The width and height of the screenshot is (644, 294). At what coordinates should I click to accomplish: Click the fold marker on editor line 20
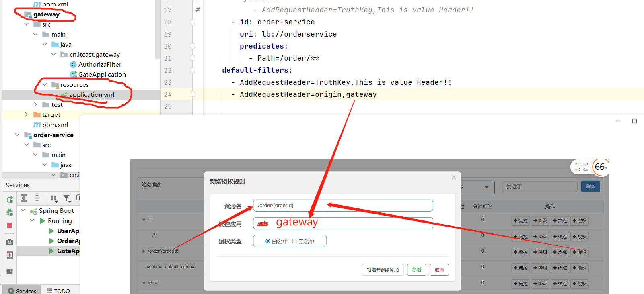click(x=193, y=47)
